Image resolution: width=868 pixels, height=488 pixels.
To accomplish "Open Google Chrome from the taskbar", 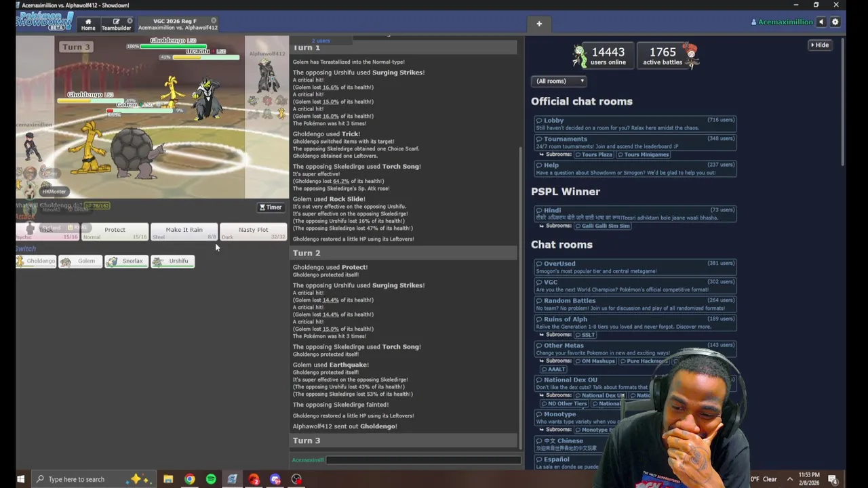I will 190,479.
